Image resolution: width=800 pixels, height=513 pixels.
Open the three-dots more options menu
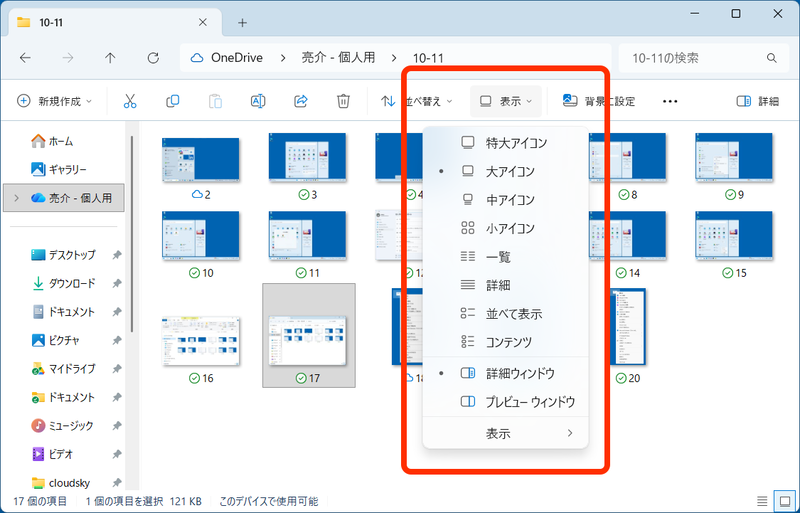(670, 101)
